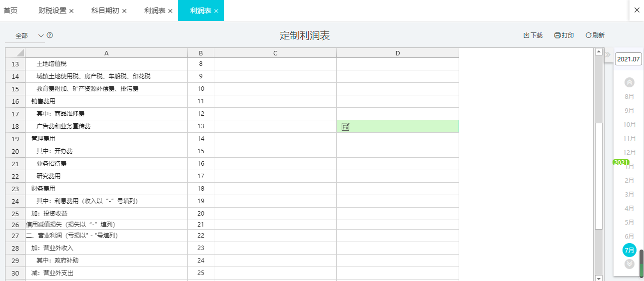
Task: Click the down double-chevron below 7月
Action: [x=630, y=264]
